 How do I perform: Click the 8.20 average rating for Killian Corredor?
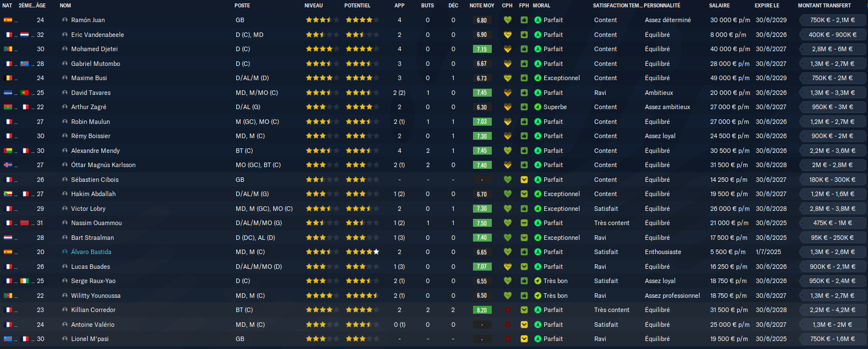point(482,310)
